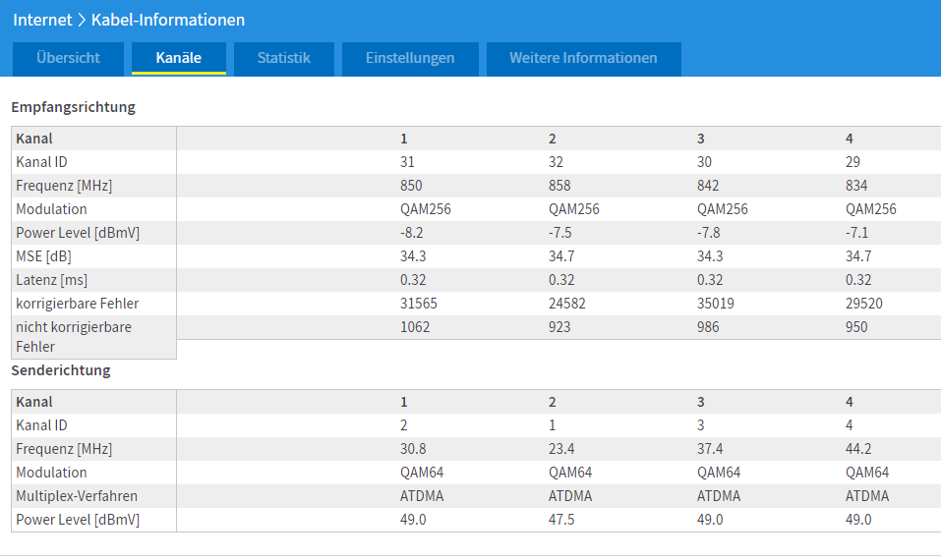Select correctable errors value 31565
The image size is (941, 560).
coord(419,304)
